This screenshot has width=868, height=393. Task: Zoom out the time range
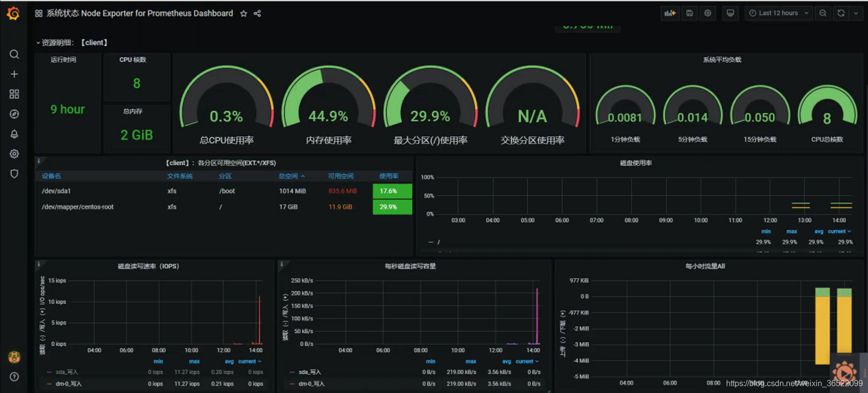click(x=823, y=13)
